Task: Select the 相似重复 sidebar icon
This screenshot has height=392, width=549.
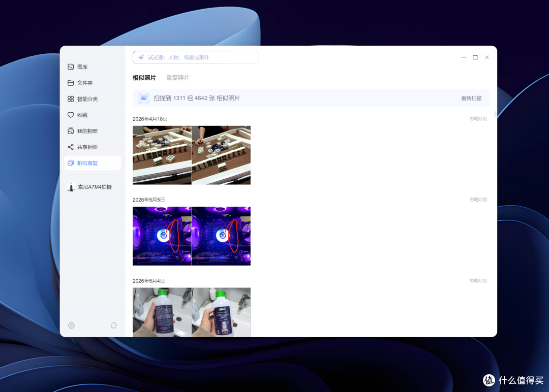Action: (x=71, y=163)
